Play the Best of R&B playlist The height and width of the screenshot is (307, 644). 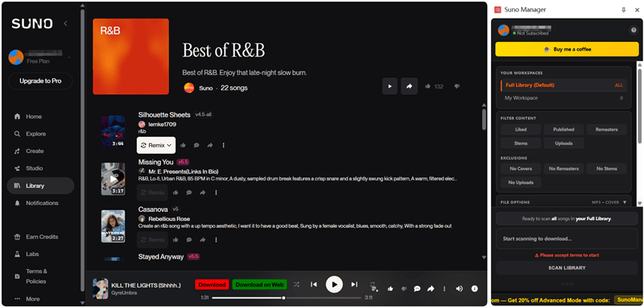pos(390,86)
